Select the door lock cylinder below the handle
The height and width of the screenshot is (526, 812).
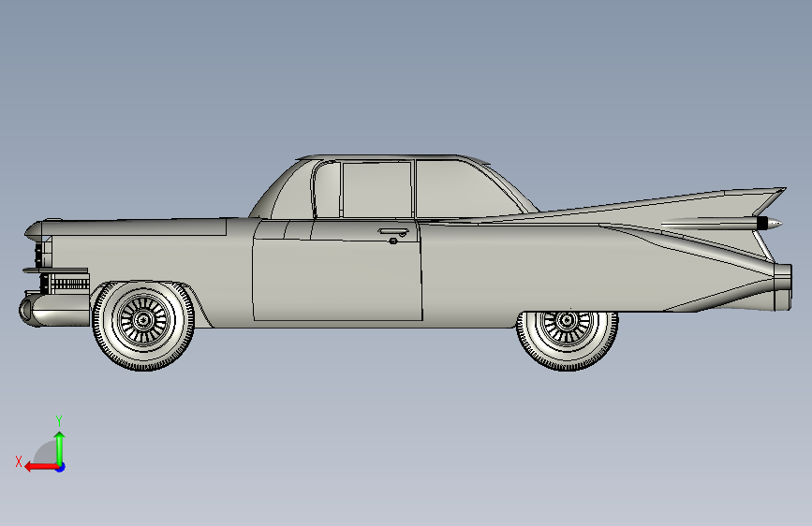(393, 241)
